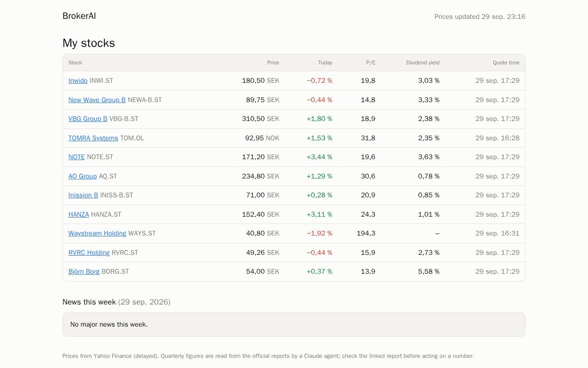Open the RVRC Holding link
The image size is (588, 368).
89,253
